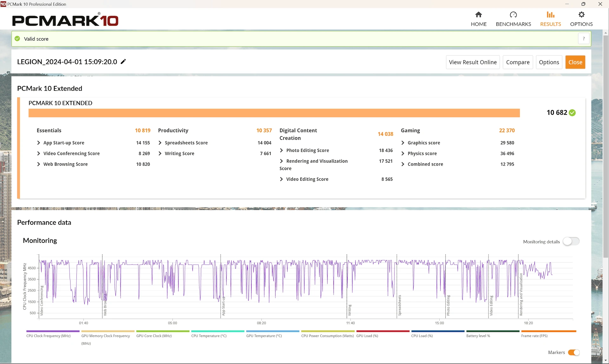609x364 pixels.
Task: Select CPU Clock Frequency legend swatch
Action: point(53,331)
